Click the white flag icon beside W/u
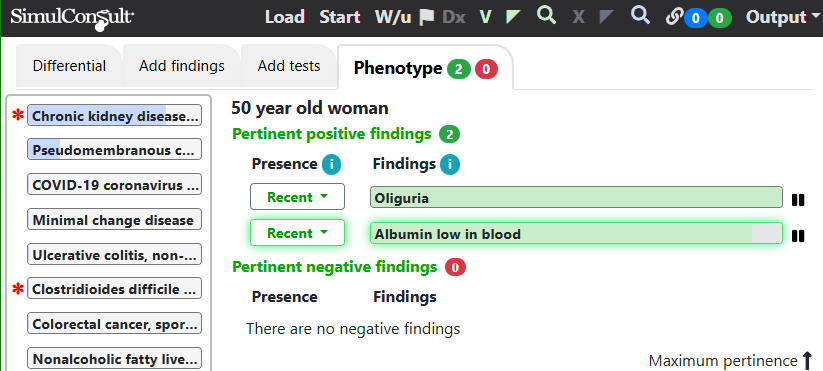The width and height of the screenshot is (823, 371). click(x=427, y=17)
